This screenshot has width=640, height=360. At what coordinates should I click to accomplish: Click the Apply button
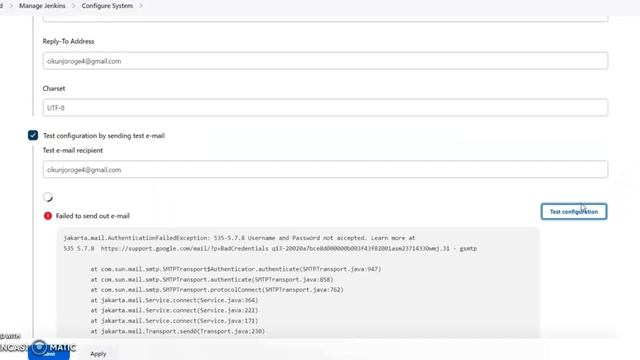[x=98, y=353]
